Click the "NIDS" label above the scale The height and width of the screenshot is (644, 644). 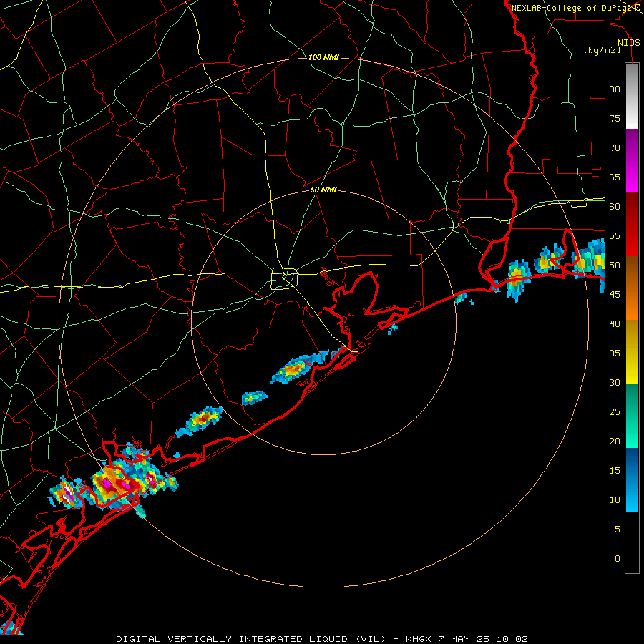click(629, 43)
